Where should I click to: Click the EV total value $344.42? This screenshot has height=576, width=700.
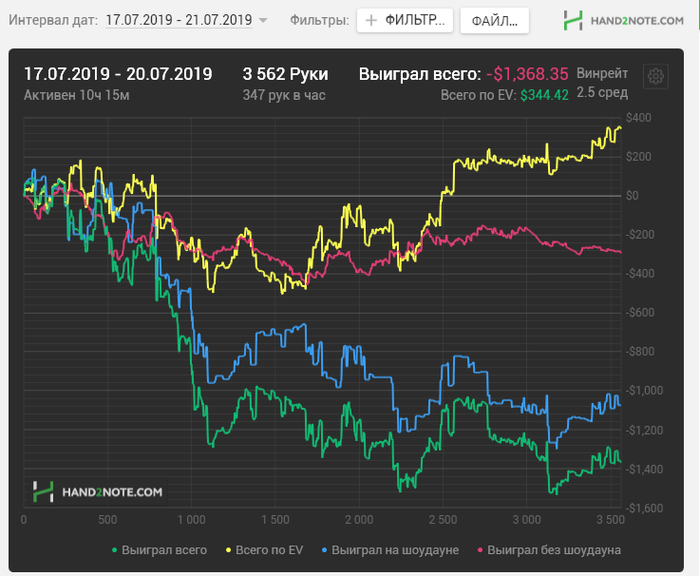coord(545,95)
